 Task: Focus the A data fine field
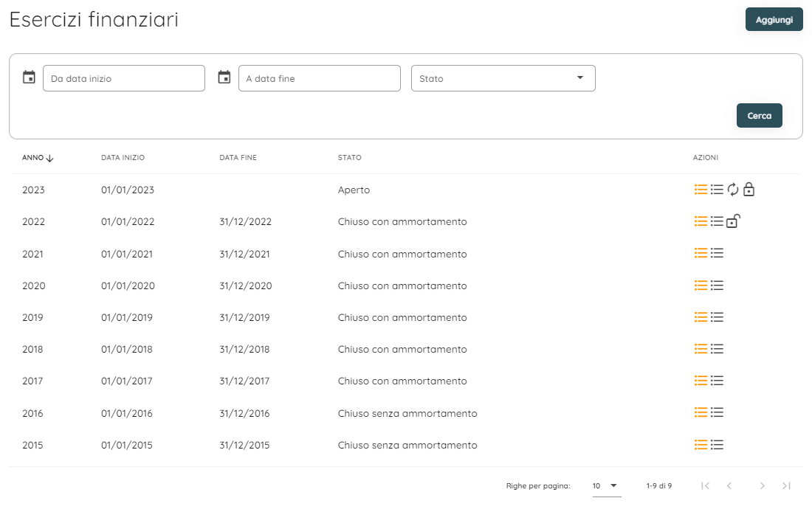319,78
